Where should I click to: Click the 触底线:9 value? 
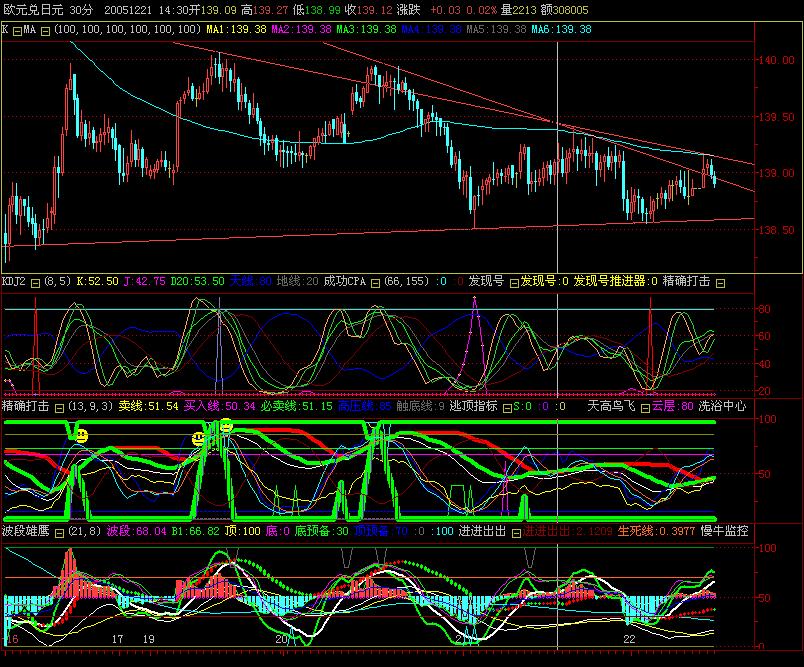point(420,406)
